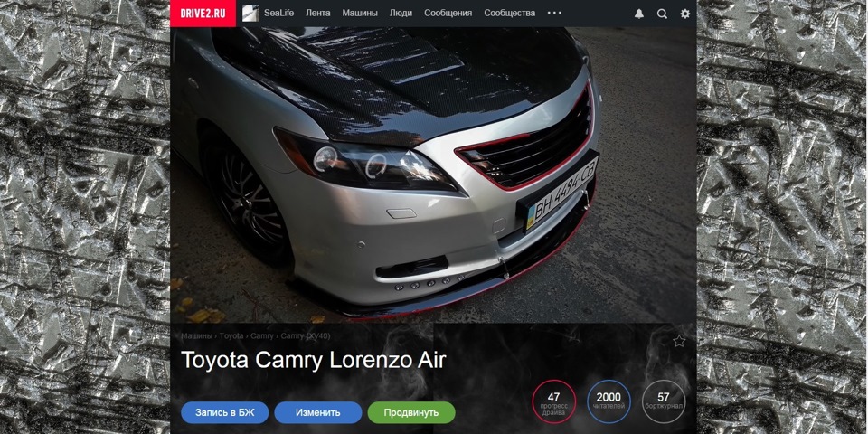Click the green Продвинуть button
This screenshot has height=434, width=868.
pos(411,412)
